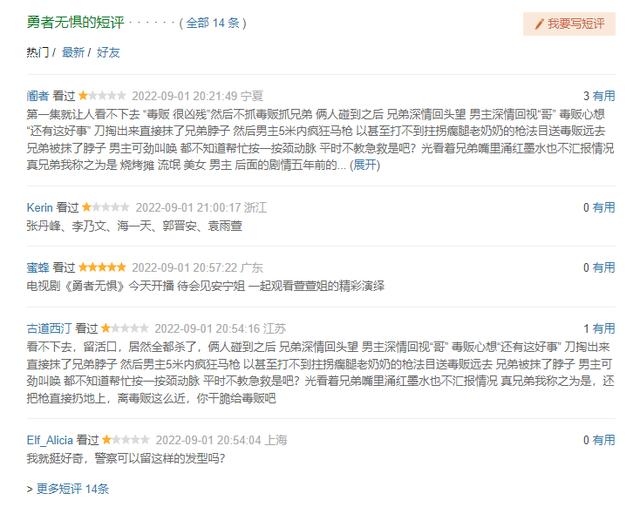Mark 阁者's review as 有用

coord(604,96)
